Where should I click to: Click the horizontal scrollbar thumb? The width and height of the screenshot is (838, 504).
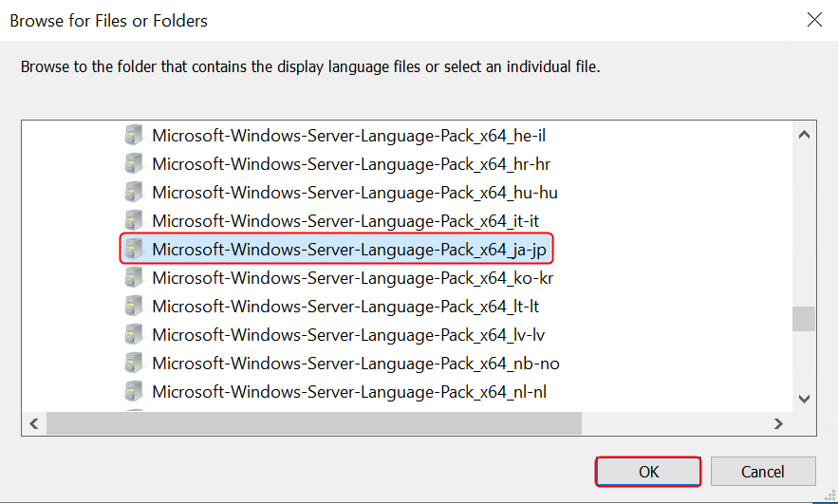coord(314,424)
